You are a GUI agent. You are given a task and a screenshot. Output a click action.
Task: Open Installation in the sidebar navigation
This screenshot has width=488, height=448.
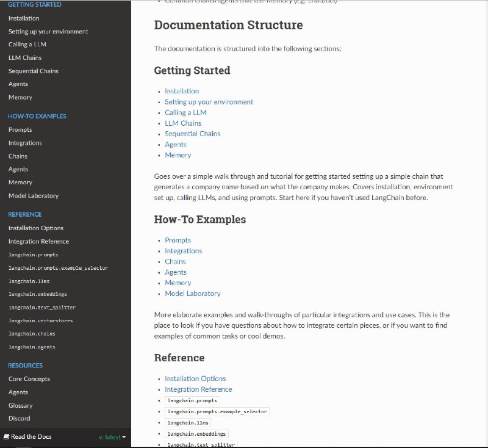(x=24, y=18)
